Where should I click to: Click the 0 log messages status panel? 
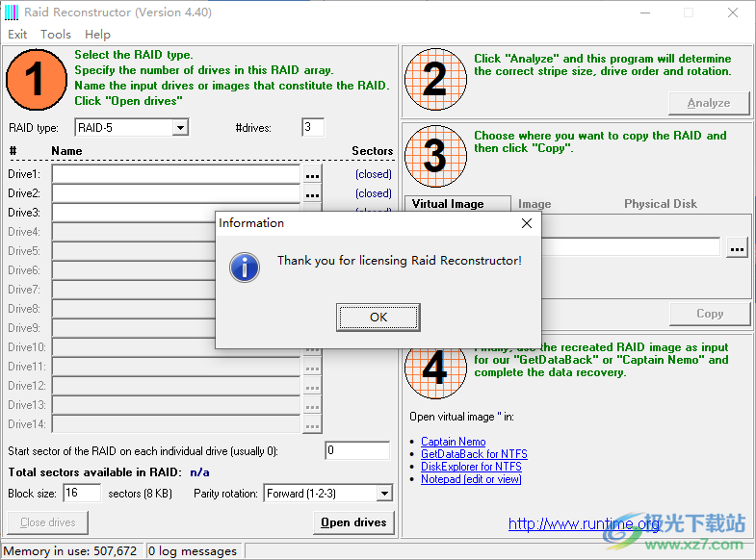pyautogui.click(x=194, y=550)
